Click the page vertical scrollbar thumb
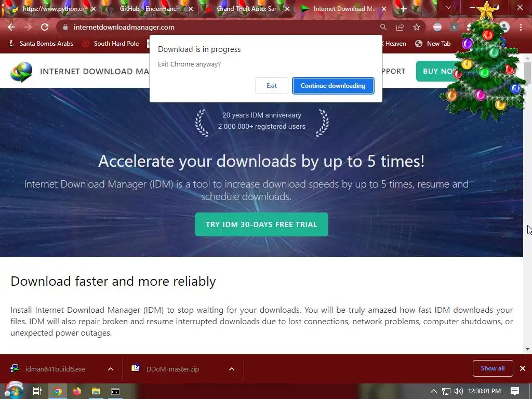Viewport: 532px width, 399px height. click(527, 73)
